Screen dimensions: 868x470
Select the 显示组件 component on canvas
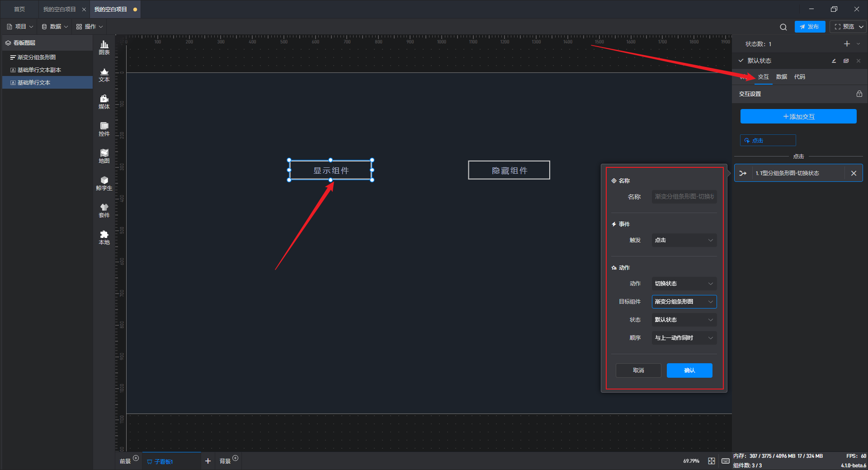point(331,171)
